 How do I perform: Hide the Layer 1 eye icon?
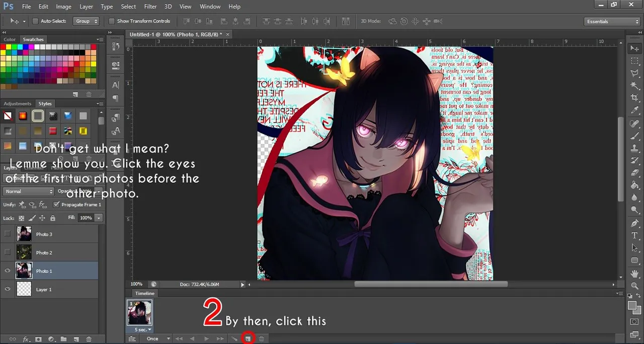click(x=7, y=289)
